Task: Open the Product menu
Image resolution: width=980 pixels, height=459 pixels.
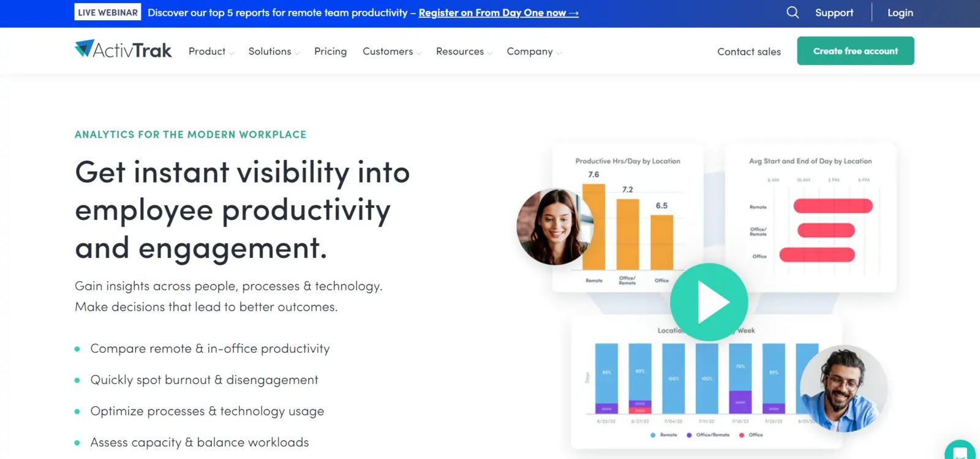Action: point(207,51)
